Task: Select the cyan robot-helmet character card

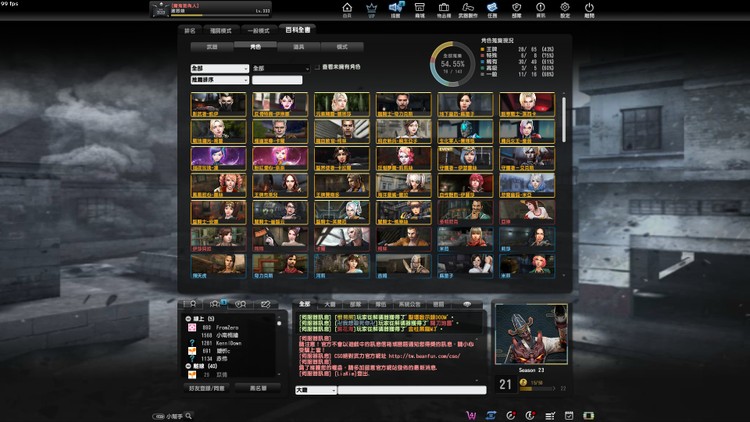Action: 465,132
